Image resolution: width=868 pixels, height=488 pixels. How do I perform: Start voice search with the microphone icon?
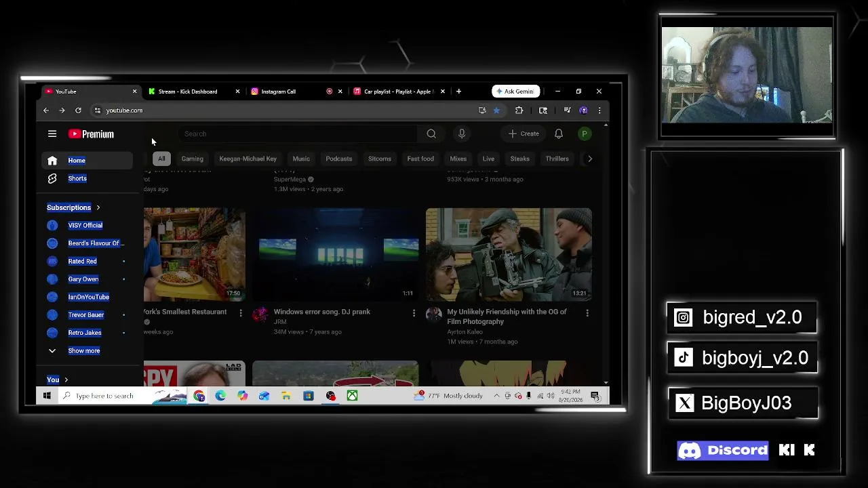pyautogui.click(x=462, y=134)
